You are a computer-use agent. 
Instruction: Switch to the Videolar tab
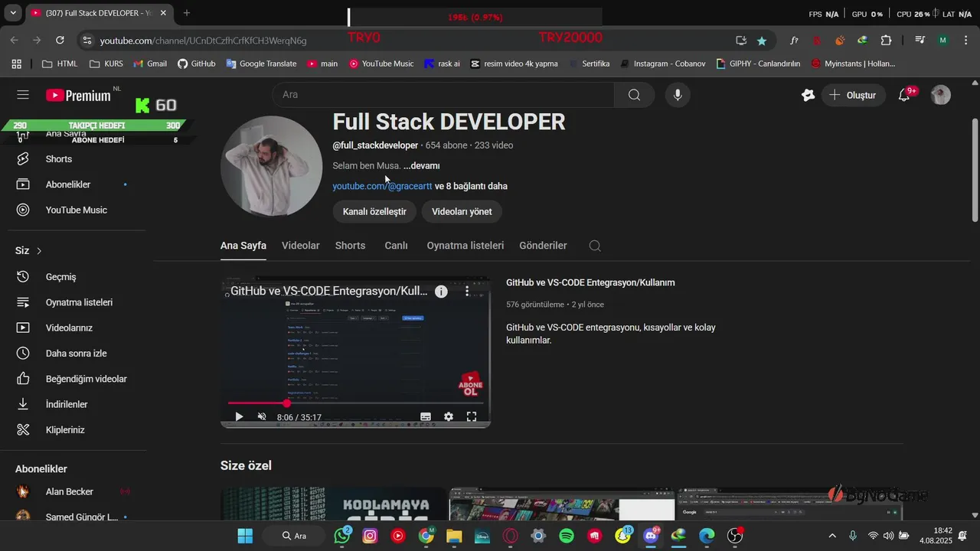(301, 246)
